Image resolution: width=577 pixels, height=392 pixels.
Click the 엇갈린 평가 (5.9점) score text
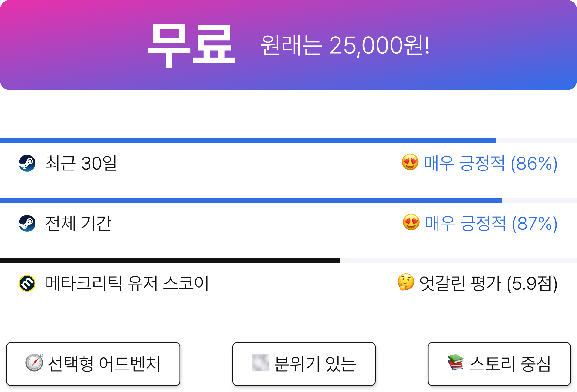[x=488, y=284]
